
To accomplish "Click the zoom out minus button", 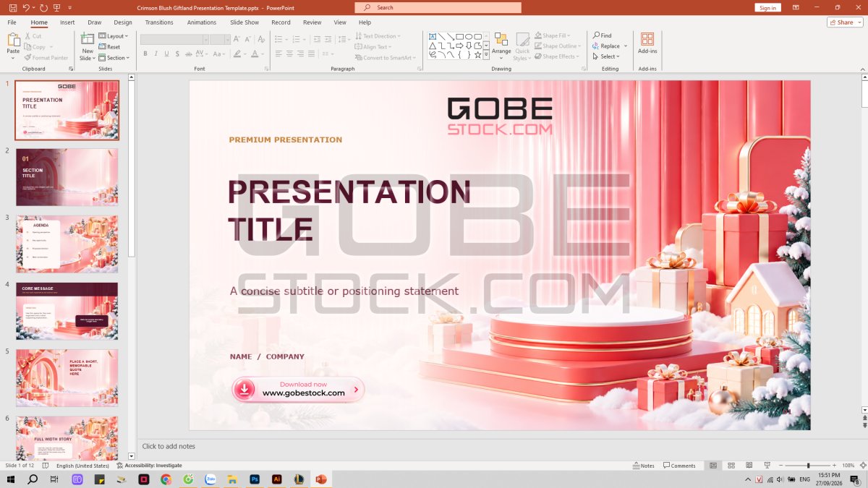I will (780, 466).
